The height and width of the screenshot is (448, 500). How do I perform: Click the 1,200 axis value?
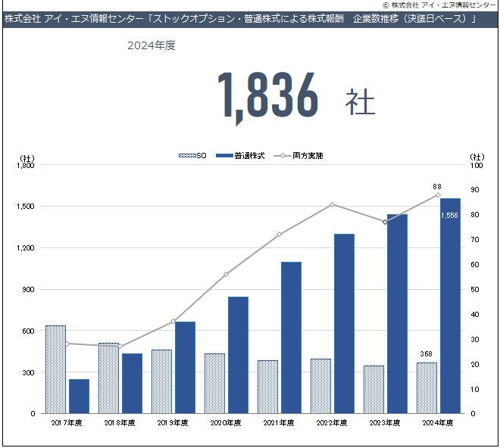pos(26,248)
